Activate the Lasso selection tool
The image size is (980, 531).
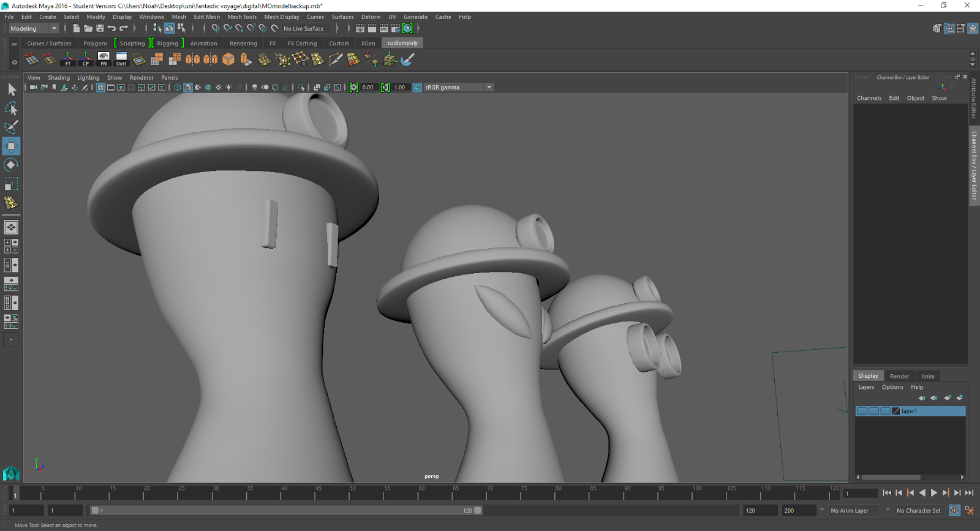(x=11, y=109)
